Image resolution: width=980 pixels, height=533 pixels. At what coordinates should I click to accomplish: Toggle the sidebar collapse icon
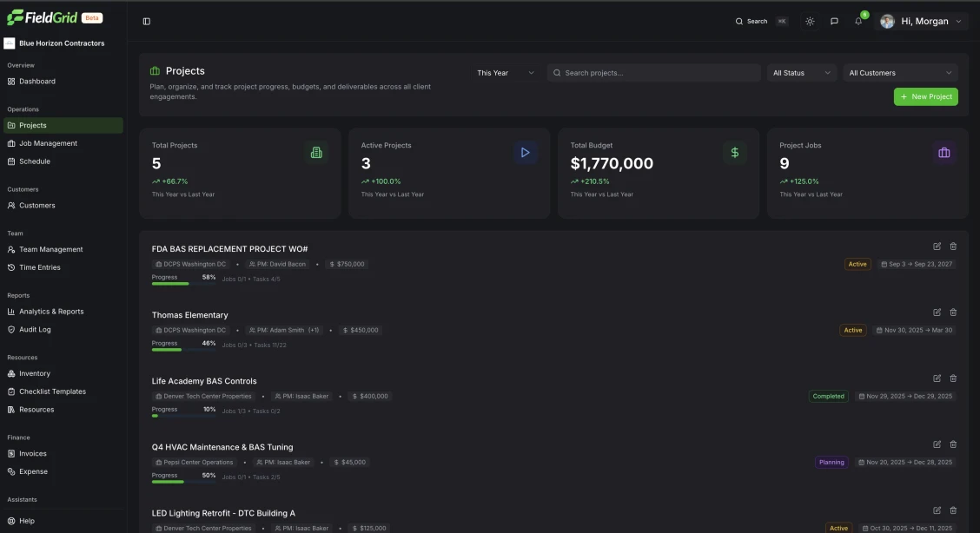click(146, 21)
